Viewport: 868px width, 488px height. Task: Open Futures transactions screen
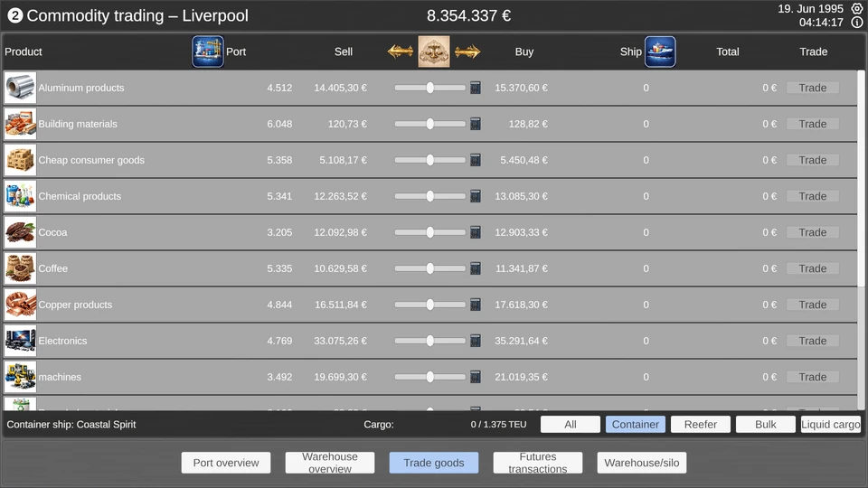coord(537,463)
